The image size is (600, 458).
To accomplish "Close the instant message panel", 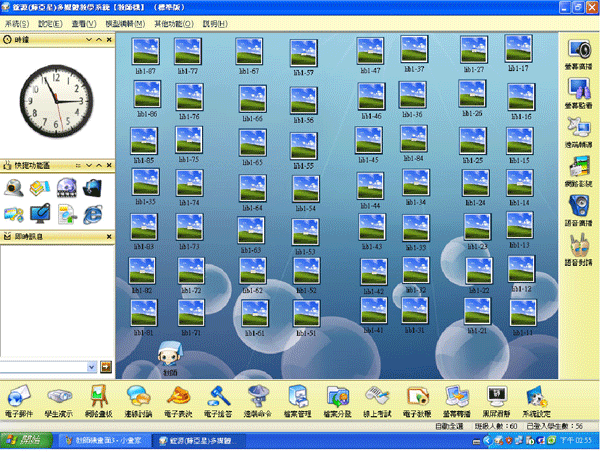I will pos(109,237).
